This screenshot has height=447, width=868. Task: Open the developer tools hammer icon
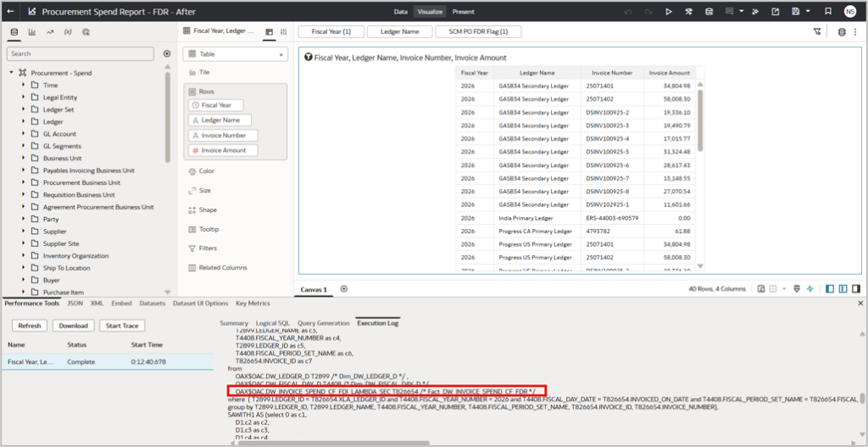pos(688,11)
